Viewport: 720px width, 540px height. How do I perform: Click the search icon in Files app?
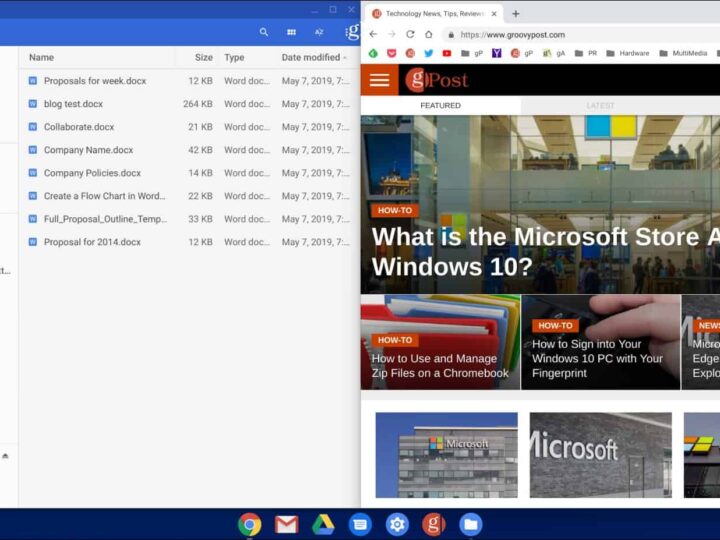(x=264, y=32)
